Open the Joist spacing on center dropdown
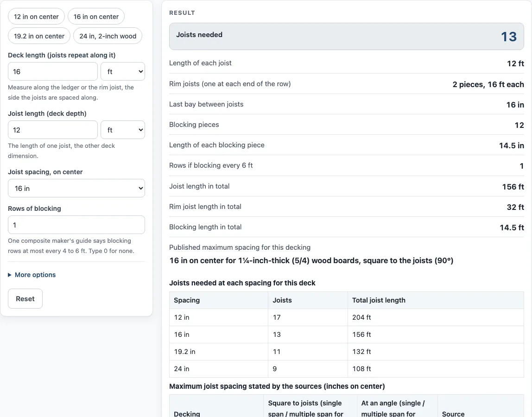The image size is (532, 417). [x=76, y=188]
